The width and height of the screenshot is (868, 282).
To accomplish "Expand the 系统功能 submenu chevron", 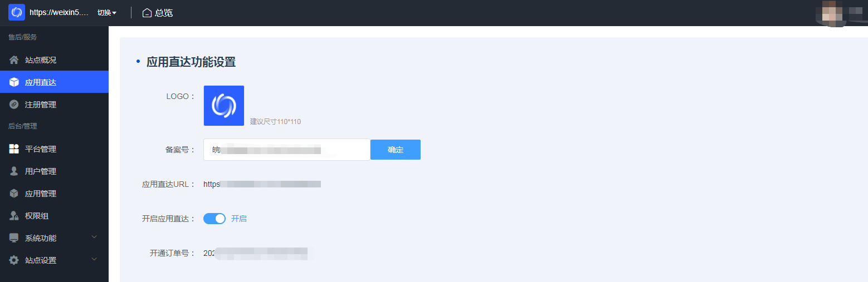I will (x=94, y=237).
